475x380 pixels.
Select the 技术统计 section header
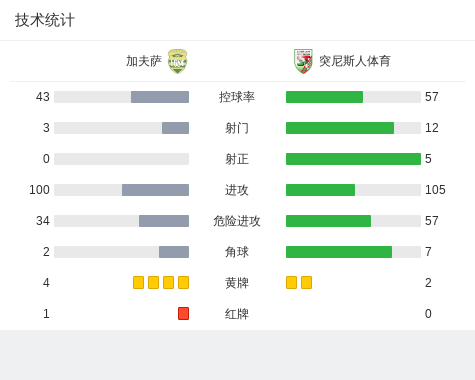(x=45, y=20)
